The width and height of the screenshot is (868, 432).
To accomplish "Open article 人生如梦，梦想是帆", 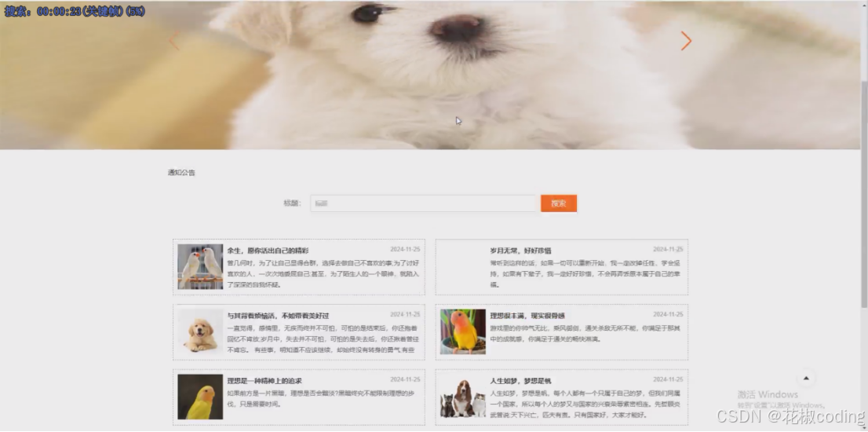I will (x=520, y=381).
